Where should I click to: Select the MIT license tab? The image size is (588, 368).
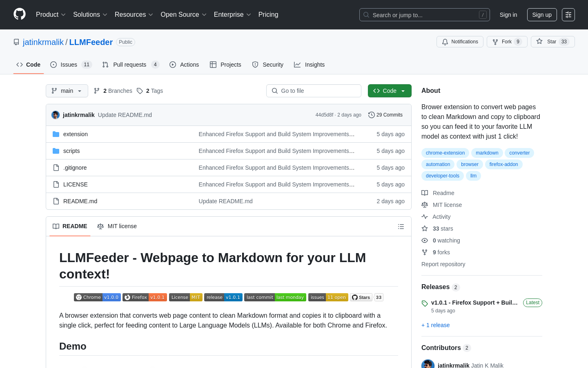tap(117, 227)
